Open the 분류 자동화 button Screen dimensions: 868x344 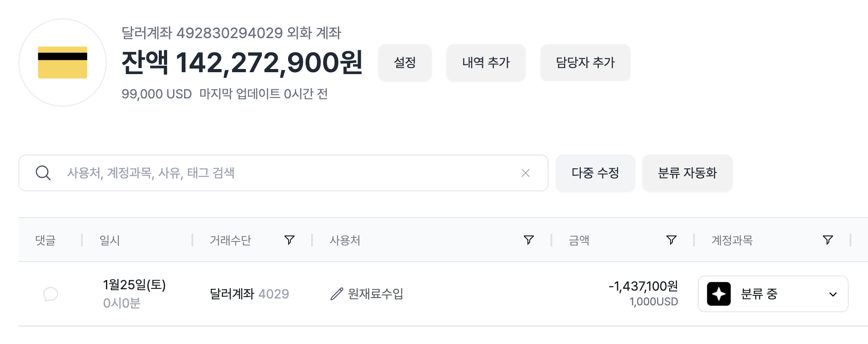coord(687,173)
